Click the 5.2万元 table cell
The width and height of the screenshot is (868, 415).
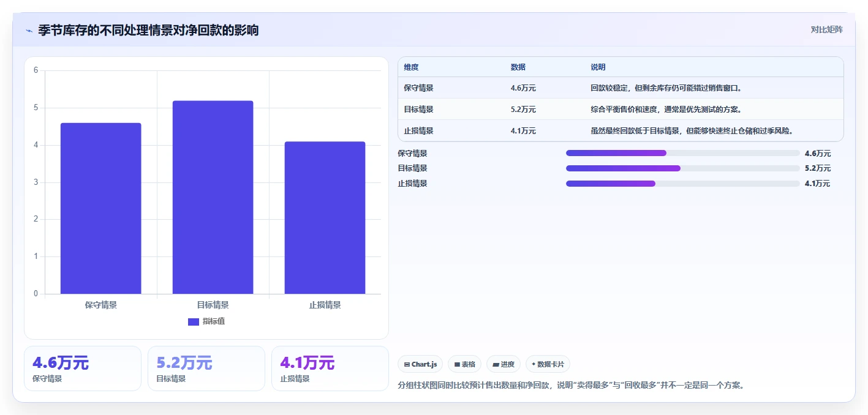pos(523,110)
